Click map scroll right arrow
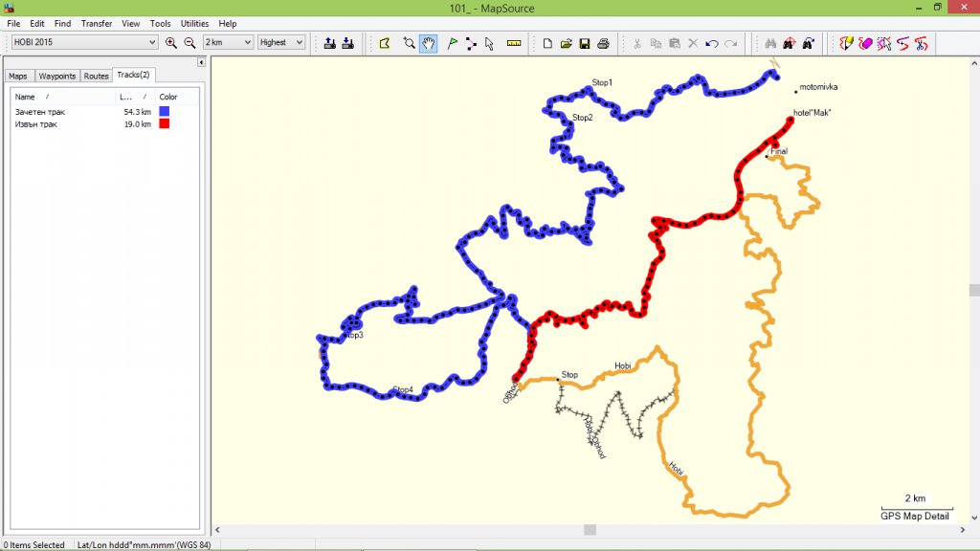Screen dimensions: 980x551 pyautogui.click(x=963, y=530)
